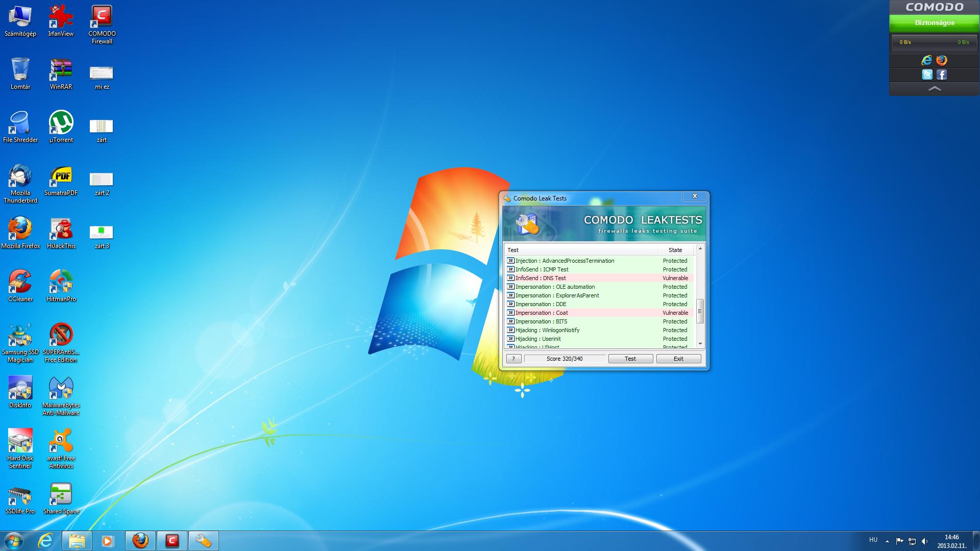This screenshot has height=551, width=980.
Task: Switch to the Firefox taskbar button
Action: pos(140,541)
